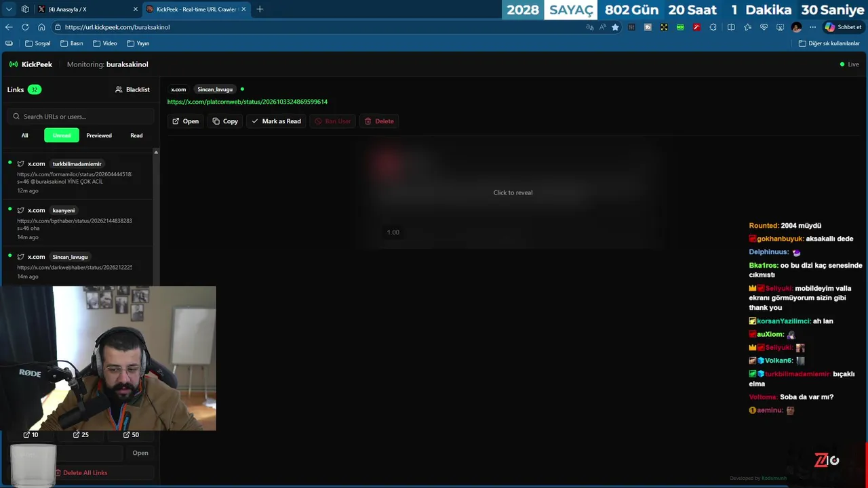Open 10 links at once
Image resolution: width=868 pixels, height=488 pixels.
[x=31, y=434]
